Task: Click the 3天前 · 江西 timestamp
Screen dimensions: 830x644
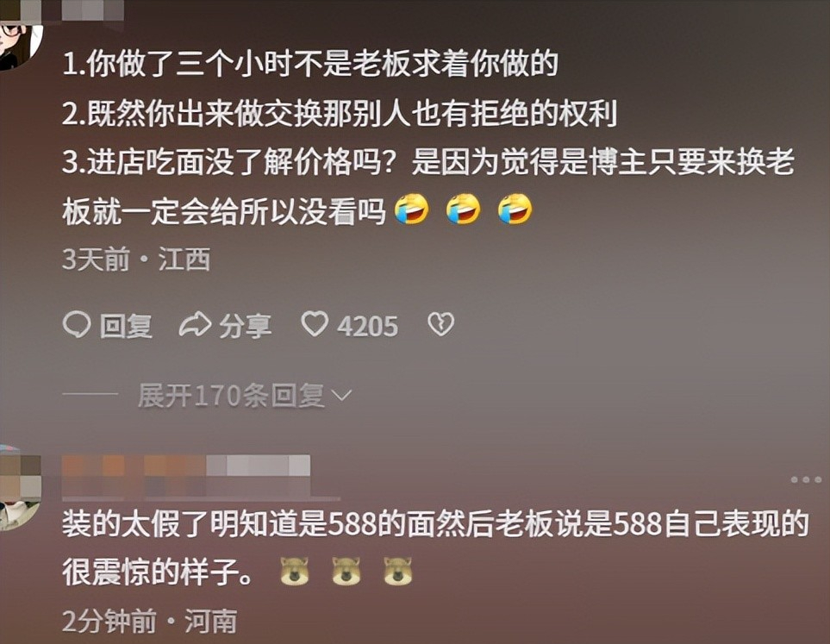Action: [x=136, y=259]
